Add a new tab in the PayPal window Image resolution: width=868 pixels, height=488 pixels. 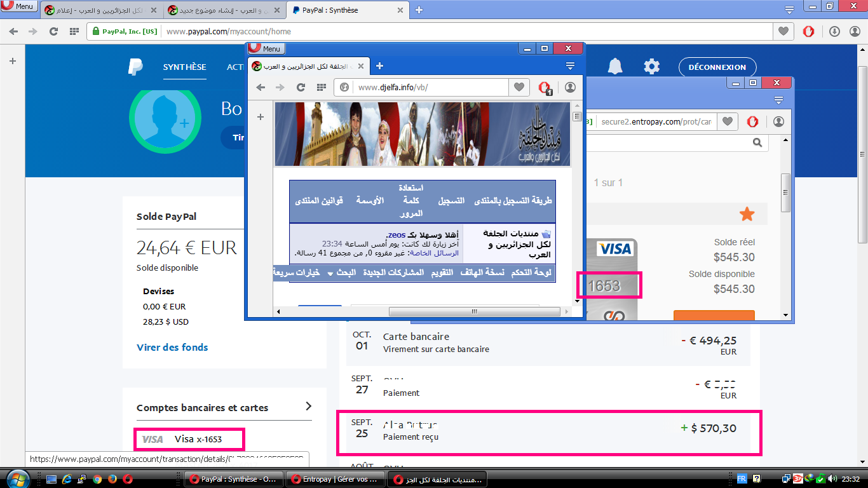[419, 10]
